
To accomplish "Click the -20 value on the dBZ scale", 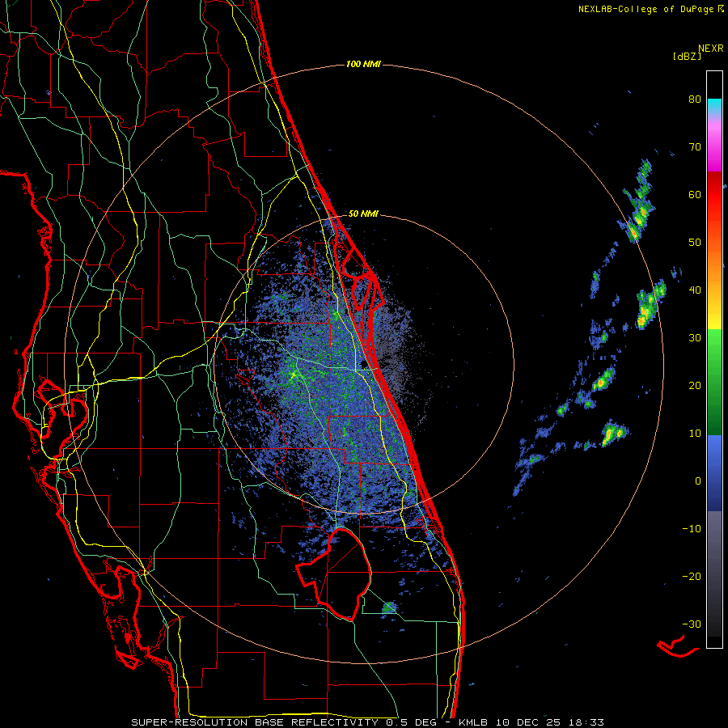I will click(692, 576).
